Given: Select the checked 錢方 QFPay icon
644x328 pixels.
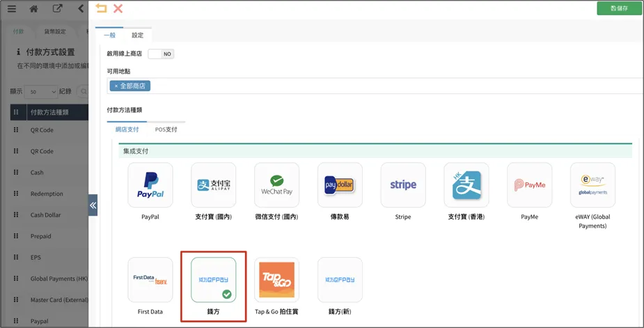Looking at the screenshot, I should coord(214,280).
